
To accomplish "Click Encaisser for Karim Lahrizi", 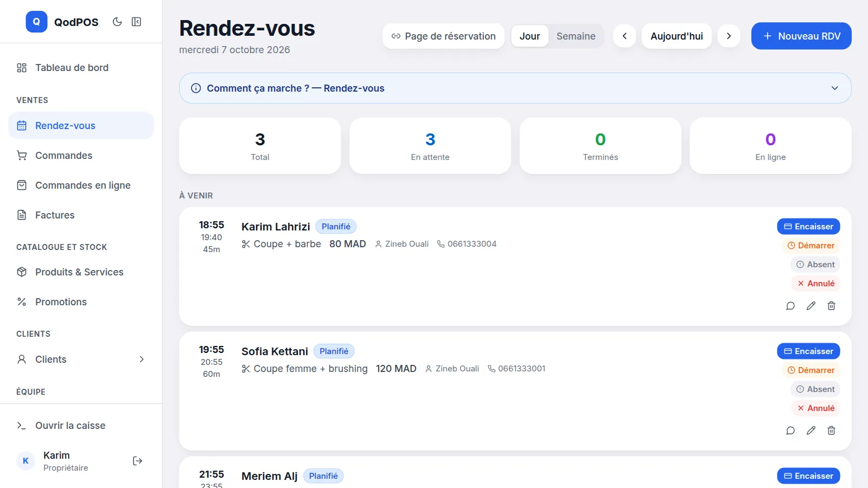I will tap(808, 227).
